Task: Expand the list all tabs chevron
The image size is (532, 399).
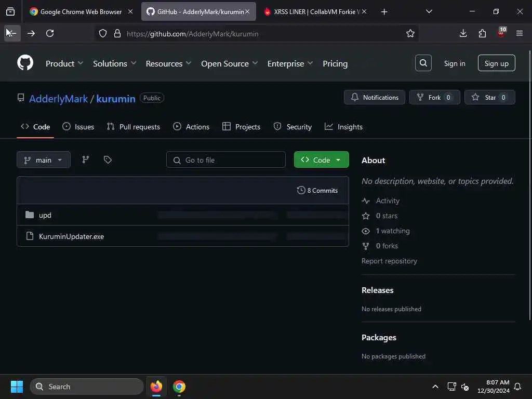Action: click(429, 11)
